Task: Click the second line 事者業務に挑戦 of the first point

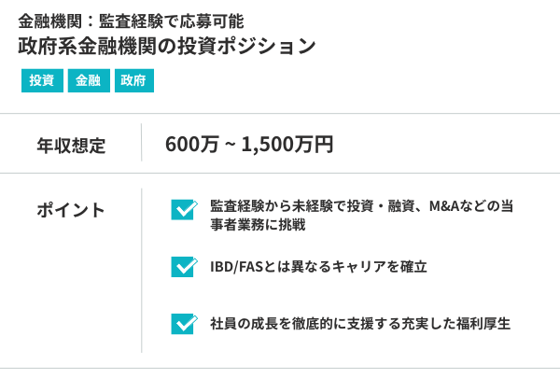Action: coord(259,225)
